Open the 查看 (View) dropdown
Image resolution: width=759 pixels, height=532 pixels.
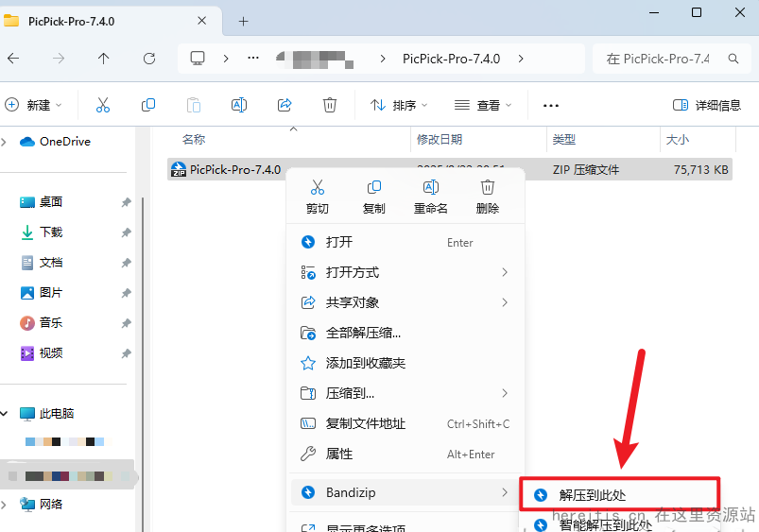[x=483, y=105]
